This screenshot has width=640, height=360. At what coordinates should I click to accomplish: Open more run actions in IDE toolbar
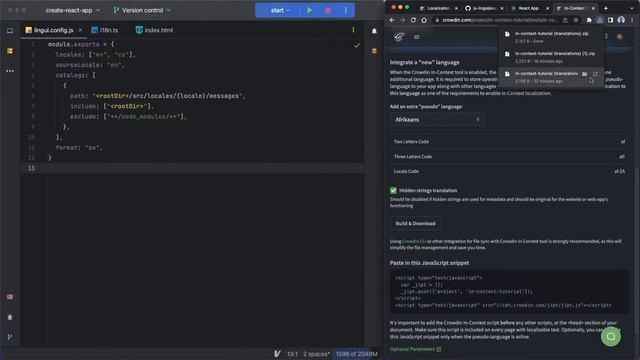pyautogui.click(x=346, y=10)
